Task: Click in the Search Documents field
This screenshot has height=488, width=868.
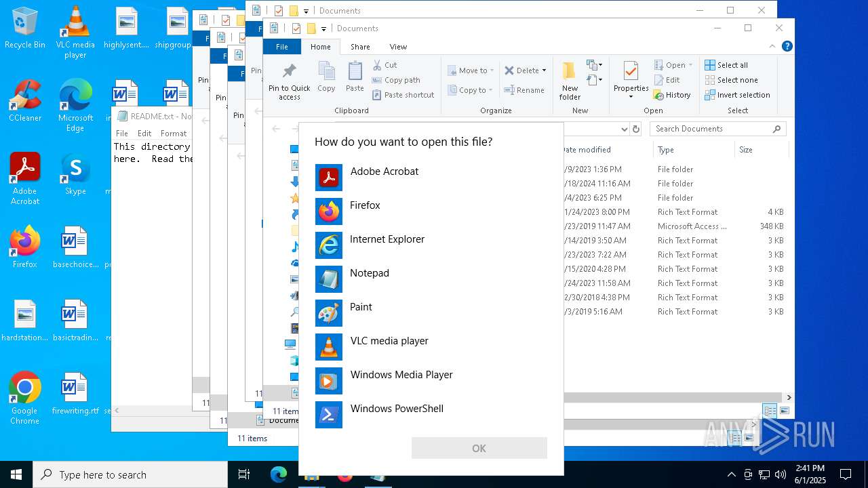Action: coord(719,129)
